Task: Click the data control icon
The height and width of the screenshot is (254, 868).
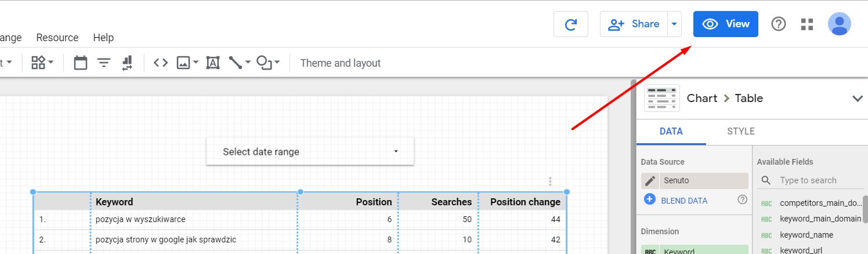Action: click(x=127, y=63)
